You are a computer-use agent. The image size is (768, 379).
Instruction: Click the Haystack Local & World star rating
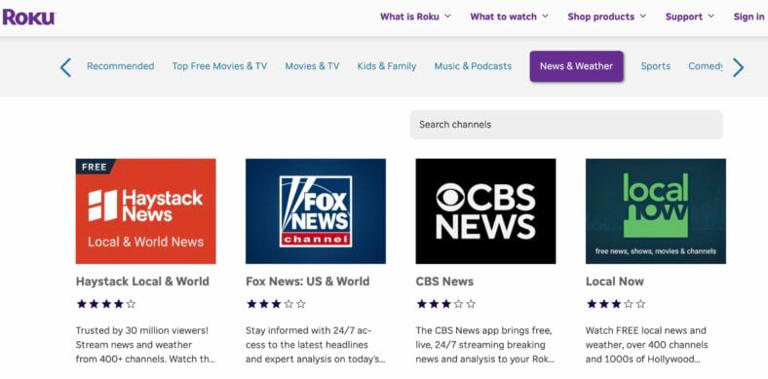point(106,304)
